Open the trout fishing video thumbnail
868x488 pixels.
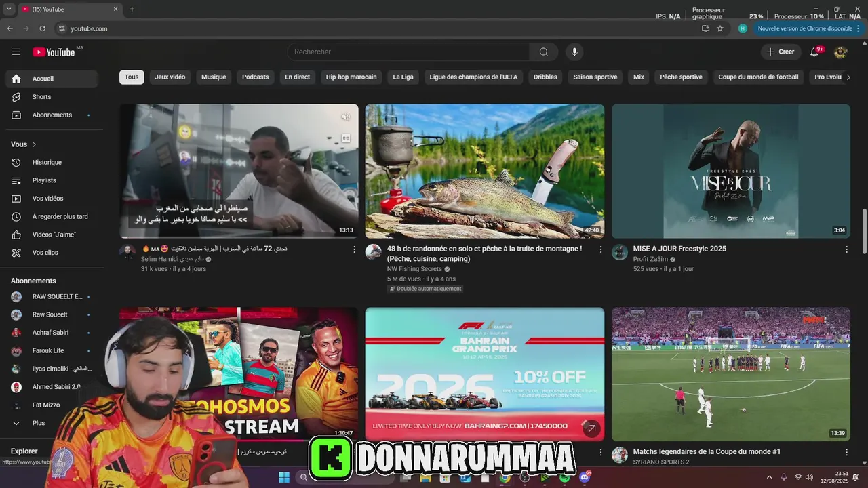(485, 171)
